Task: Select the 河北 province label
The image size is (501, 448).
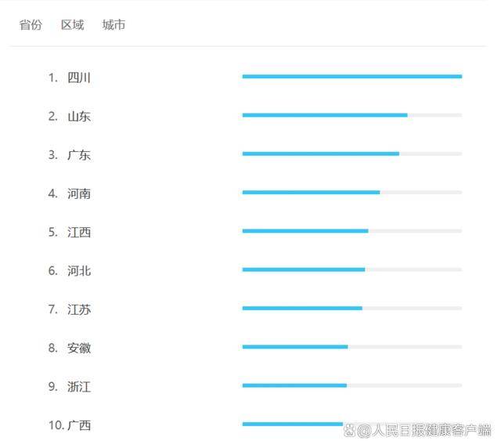Action: click(x=79, y=271)
